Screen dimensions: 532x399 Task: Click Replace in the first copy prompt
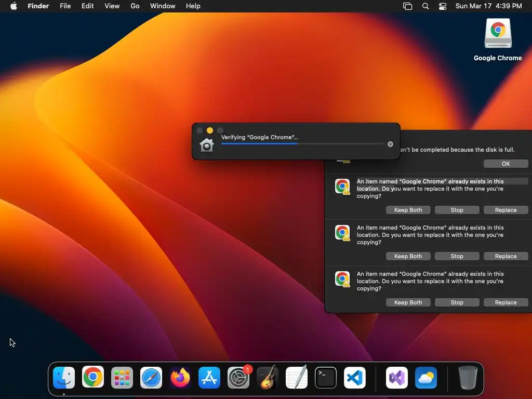tap(506, 210)
